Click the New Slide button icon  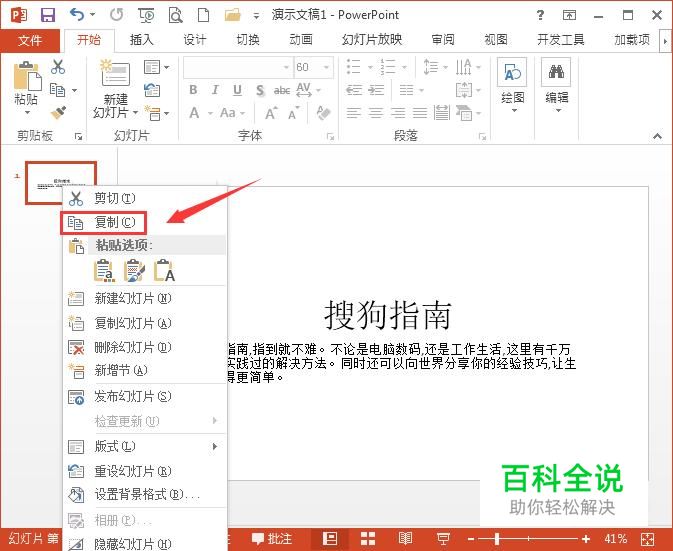115,73
